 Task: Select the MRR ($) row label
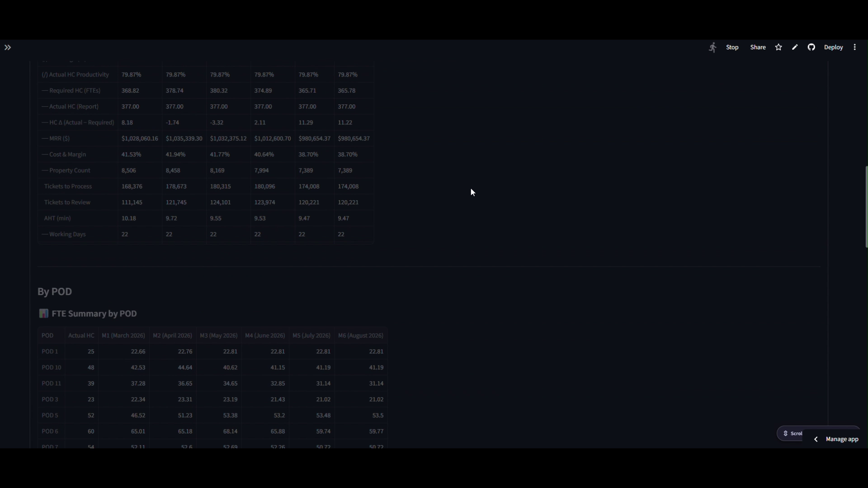[x=56, y=138]
